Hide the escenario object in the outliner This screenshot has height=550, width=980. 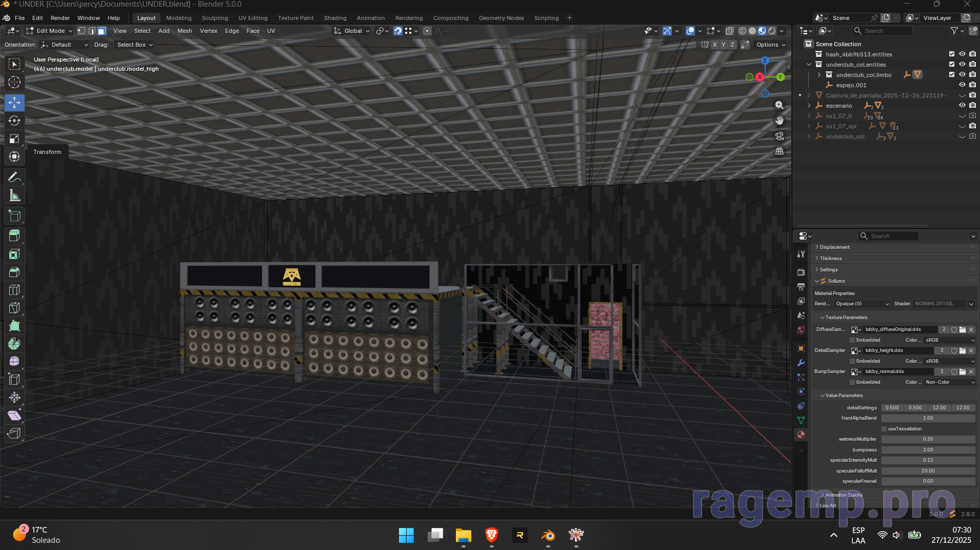962,106
